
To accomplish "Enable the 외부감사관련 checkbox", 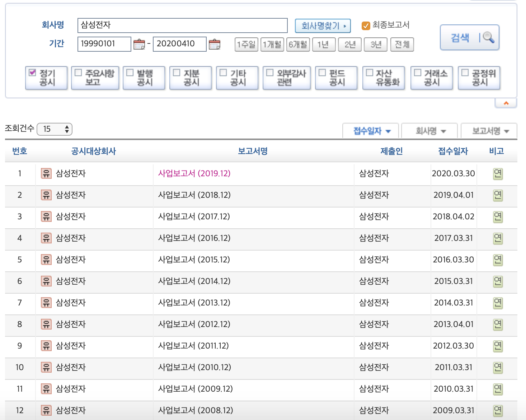I will pyautogui.click(x=270, y=73).
